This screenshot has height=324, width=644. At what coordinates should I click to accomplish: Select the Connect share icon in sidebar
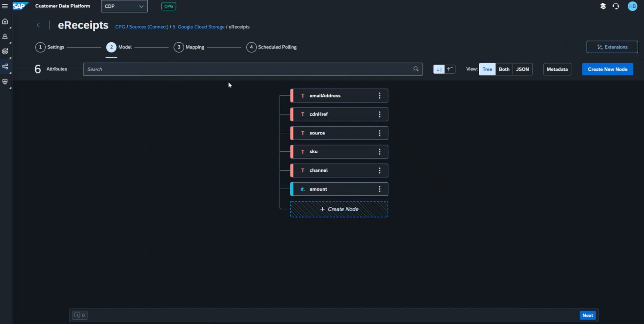click(5, 67)
